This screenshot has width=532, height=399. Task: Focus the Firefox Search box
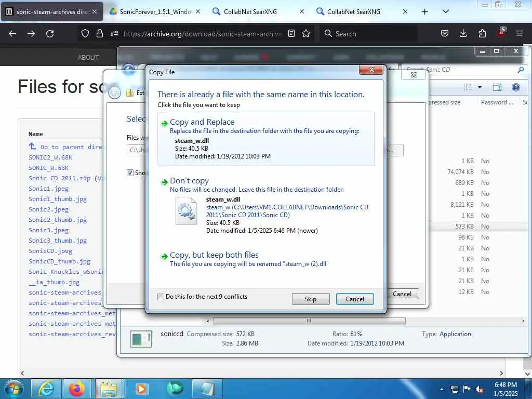(x=368, y=34)
